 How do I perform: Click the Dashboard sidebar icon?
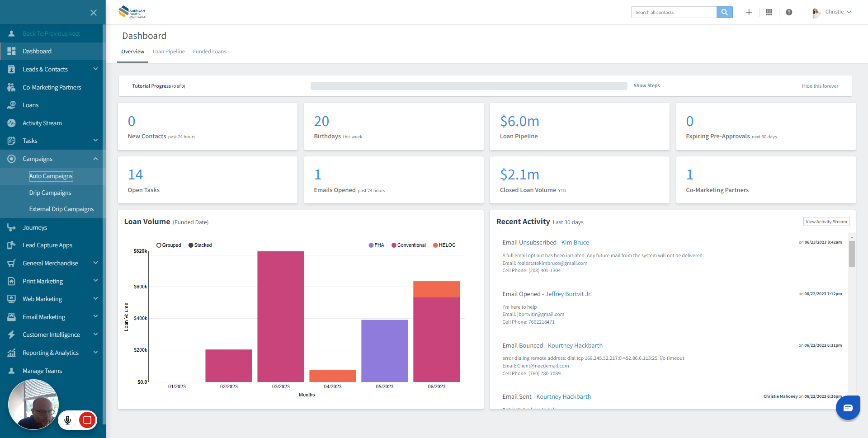click(12, 52)
